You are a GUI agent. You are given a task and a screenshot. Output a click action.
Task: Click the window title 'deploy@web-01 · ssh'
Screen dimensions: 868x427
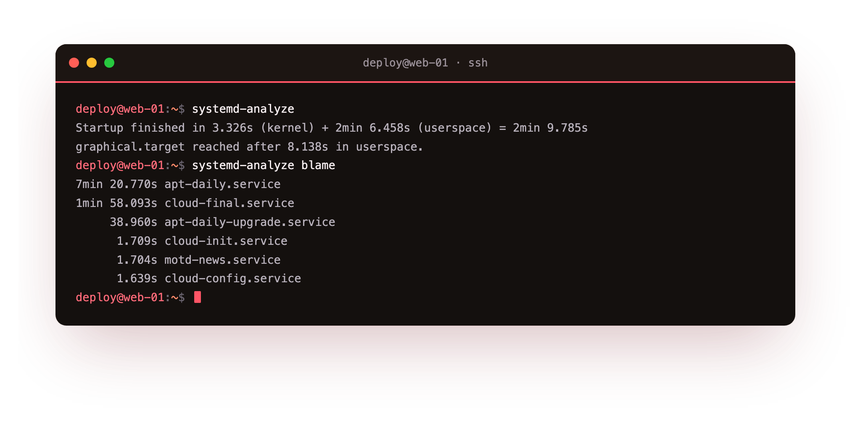click(425, 63)
